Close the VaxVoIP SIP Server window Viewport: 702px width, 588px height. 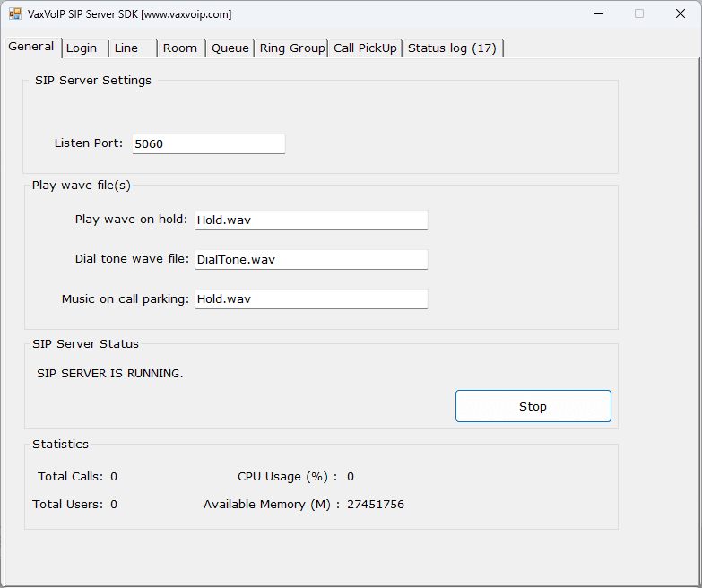point(680,13)
